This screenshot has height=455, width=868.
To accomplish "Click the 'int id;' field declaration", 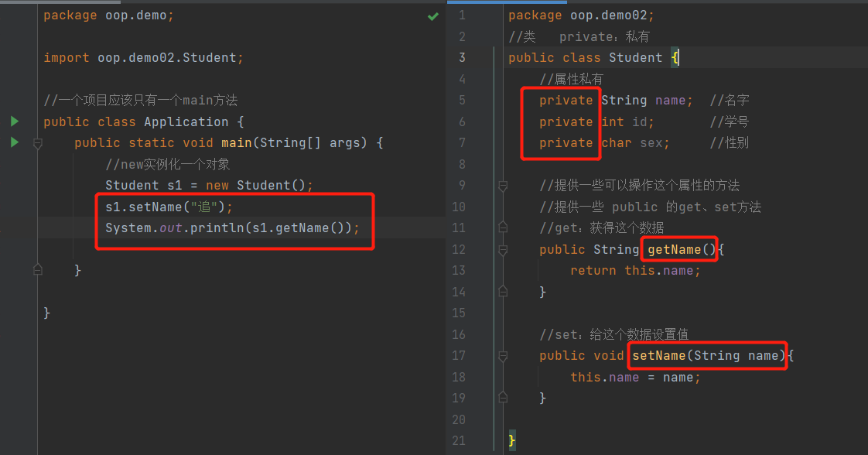I will tap(627, 121).
